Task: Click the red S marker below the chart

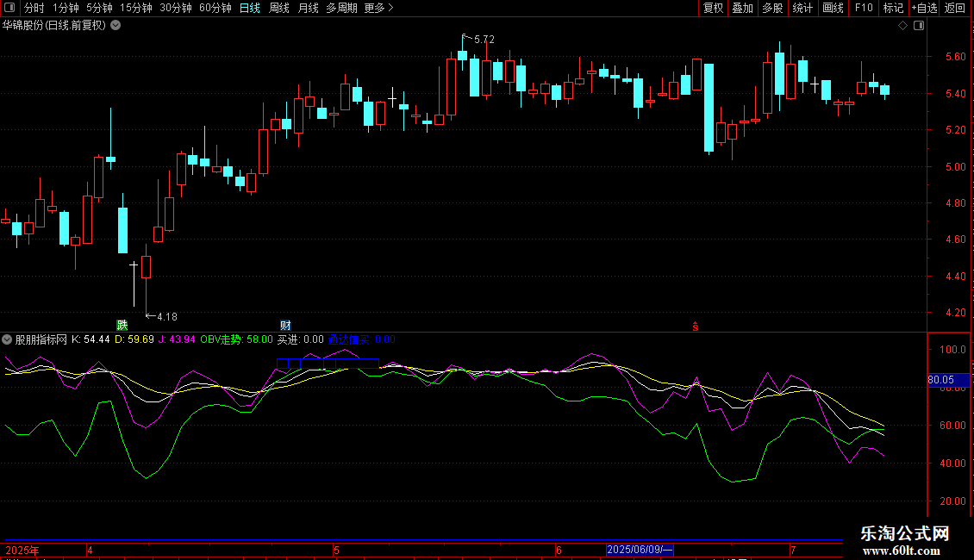Action: pyautogui.click(x=696, y=327)
